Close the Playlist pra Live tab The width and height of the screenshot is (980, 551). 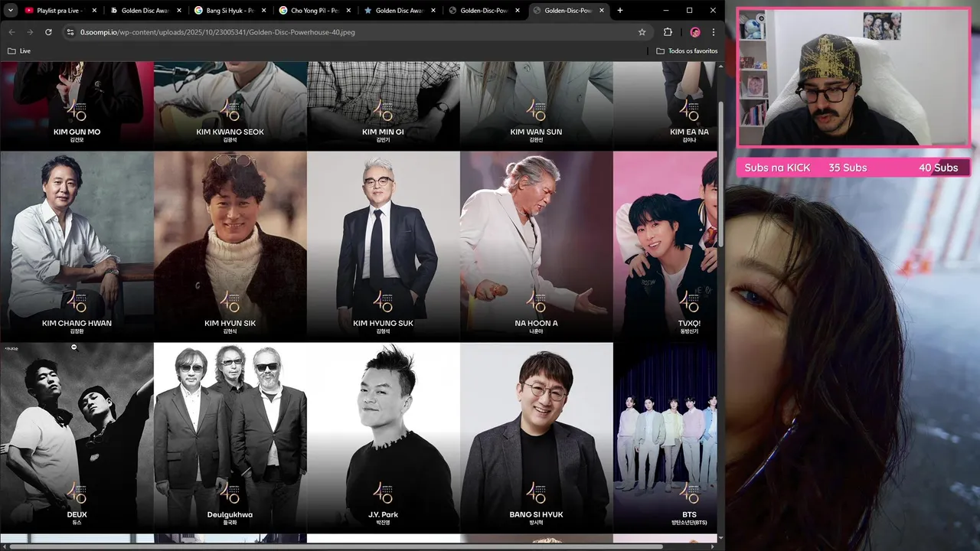95,11
